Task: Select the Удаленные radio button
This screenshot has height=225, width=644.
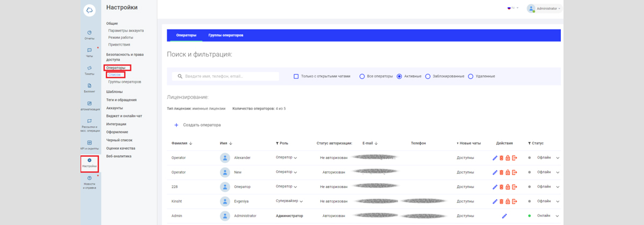Action: pyautogui.click(x=471, y=76)
